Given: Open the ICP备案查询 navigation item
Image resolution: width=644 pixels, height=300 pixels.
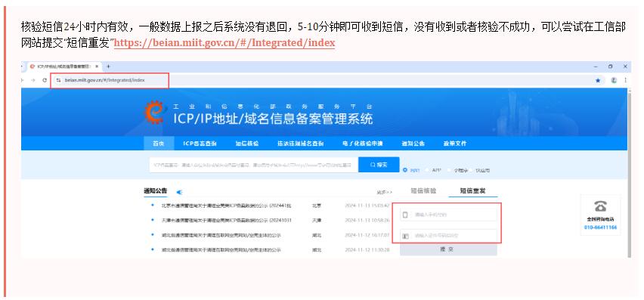Looking at the screenshot, I should (200, 144).
